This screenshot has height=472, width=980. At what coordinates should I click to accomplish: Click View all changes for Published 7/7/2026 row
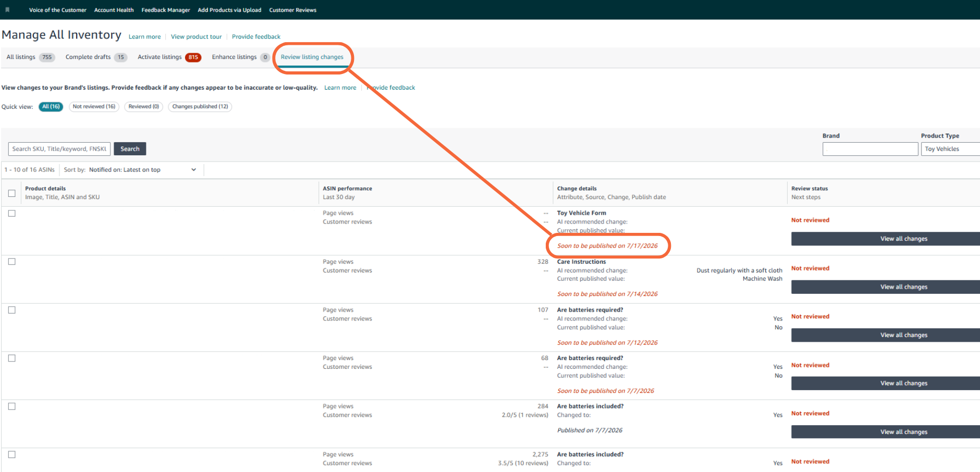point(886,432)
